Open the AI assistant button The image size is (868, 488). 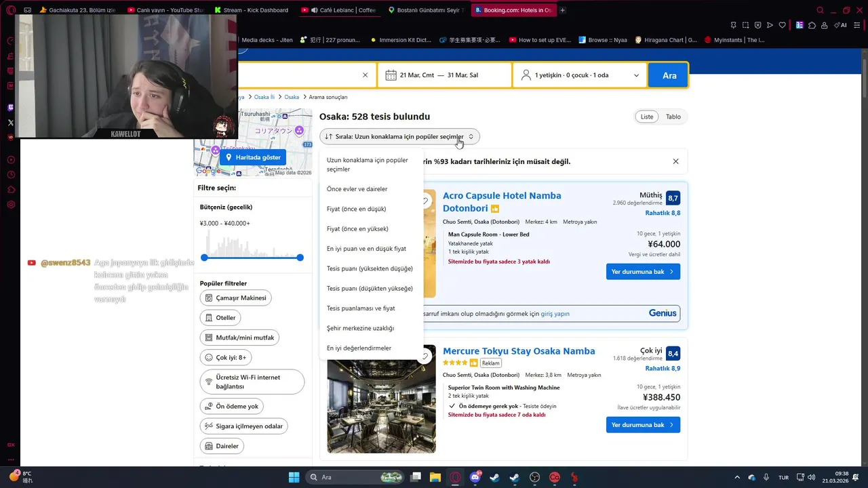pos(841,25)
